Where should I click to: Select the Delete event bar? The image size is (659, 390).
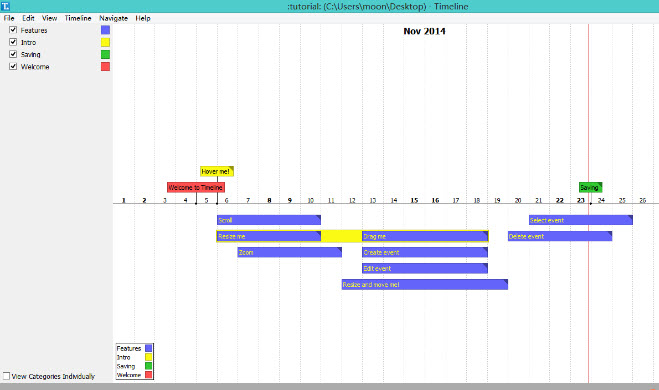[560, 236]
